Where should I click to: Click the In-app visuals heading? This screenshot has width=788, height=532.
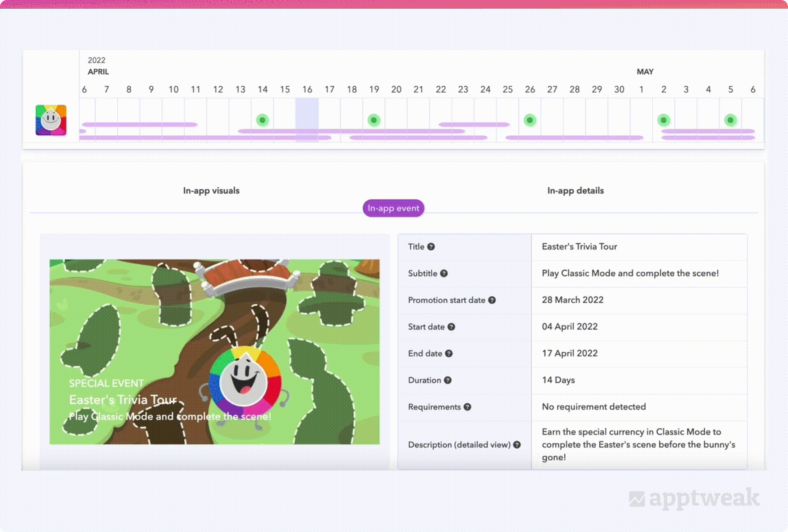[211, 191]
